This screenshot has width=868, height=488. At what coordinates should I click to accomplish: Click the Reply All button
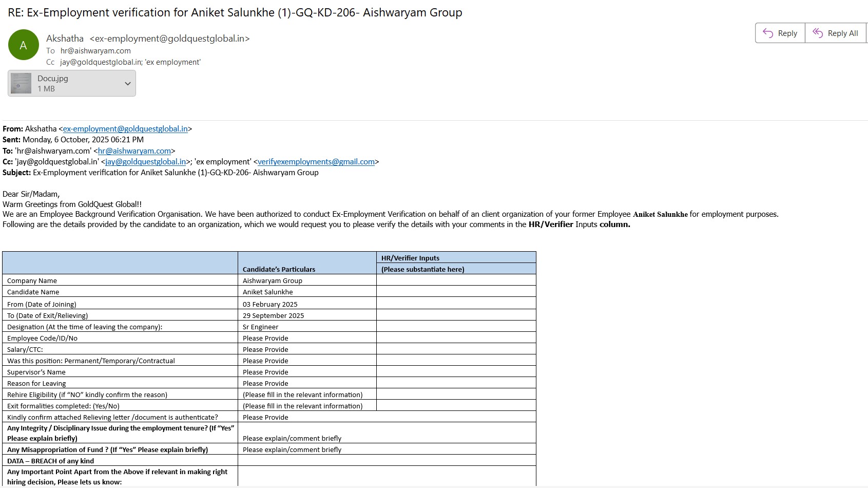[836, 33]
